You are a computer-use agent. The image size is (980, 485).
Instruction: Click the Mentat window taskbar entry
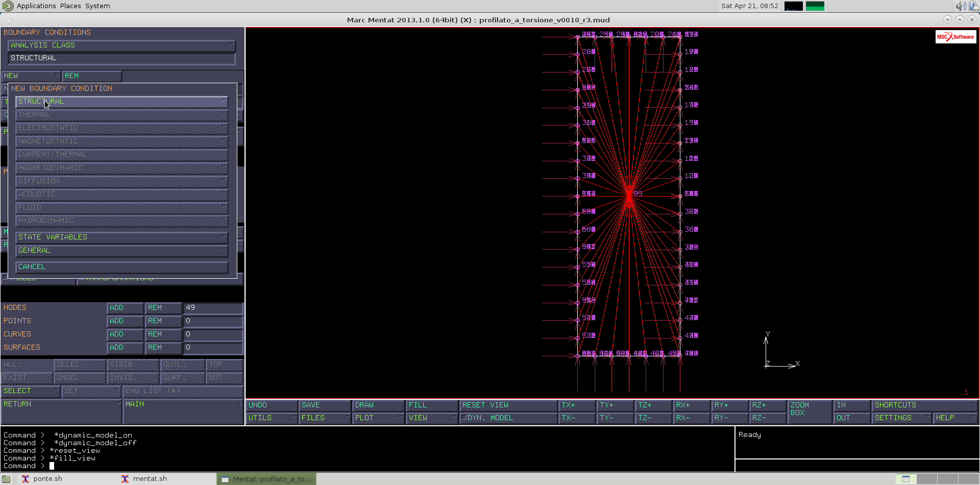[x=266, y=479]
